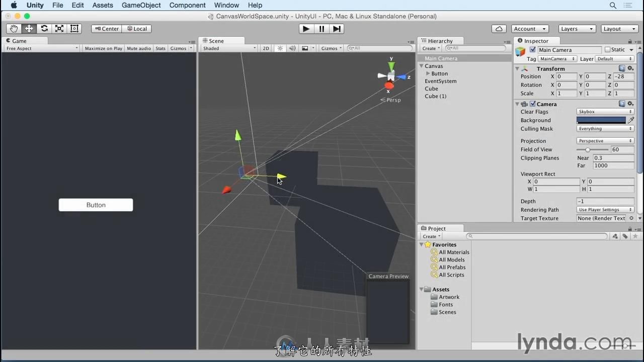Open Layer Default dropdown
644x362 pixels.
pyautogui.click(x=614, y=59)
